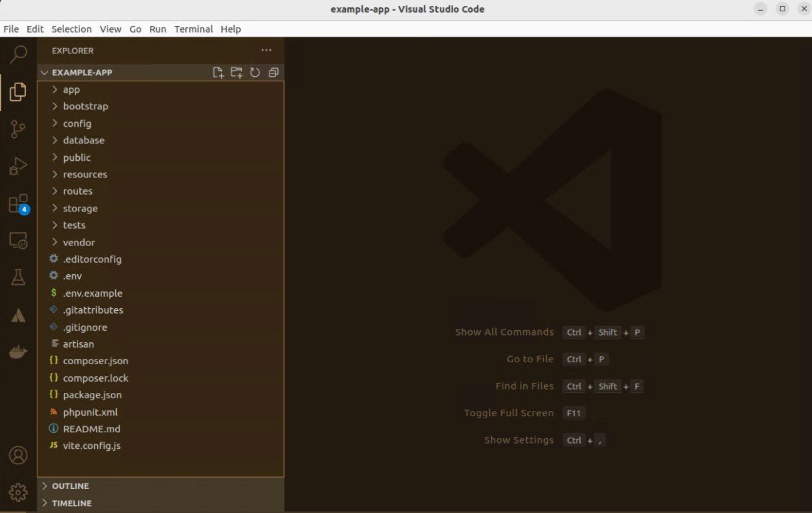
Task: Open the Selection menu
Action: pyautogui.click(x=71, y=29)
